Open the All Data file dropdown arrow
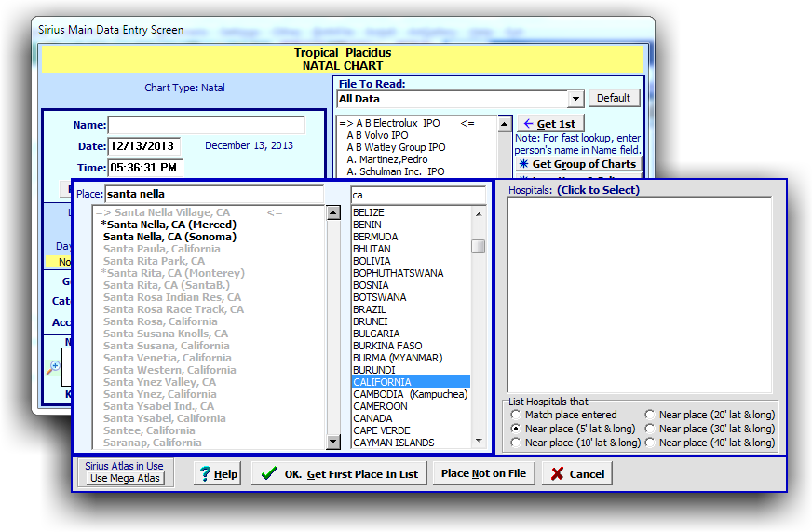812x532 pixels. point(575,99)
